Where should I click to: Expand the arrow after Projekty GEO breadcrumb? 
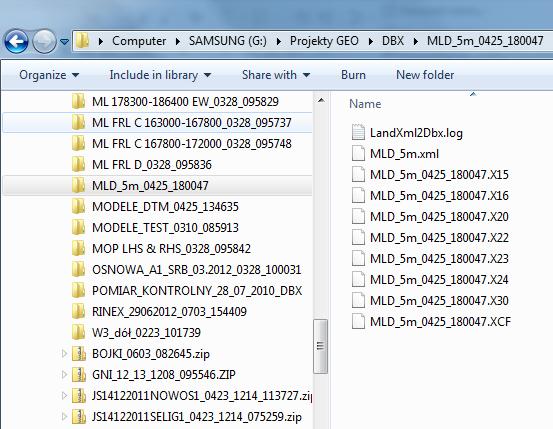tap(370, 42)
